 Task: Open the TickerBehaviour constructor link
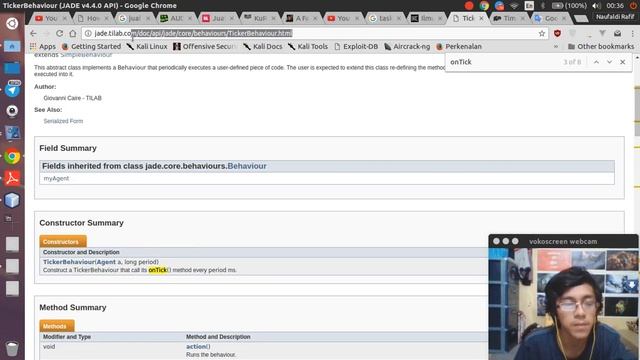point(69,262)
